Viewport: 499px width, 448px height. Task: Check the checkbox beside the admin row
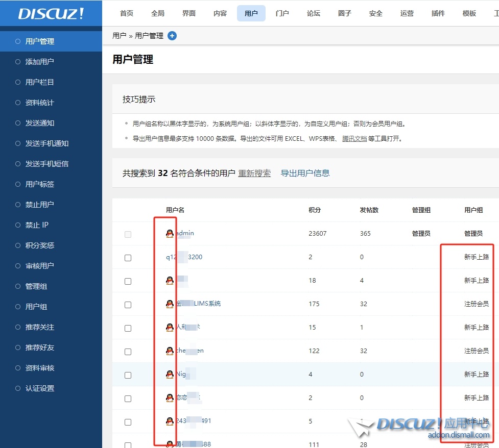[127, 234]
